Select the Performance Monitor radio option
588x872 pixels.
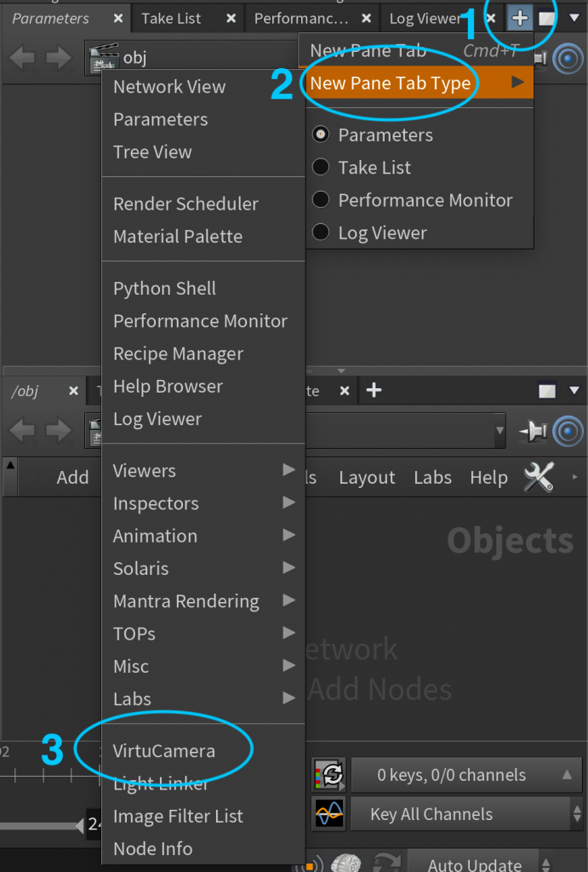pyautogui.click(x=321, y=200)
